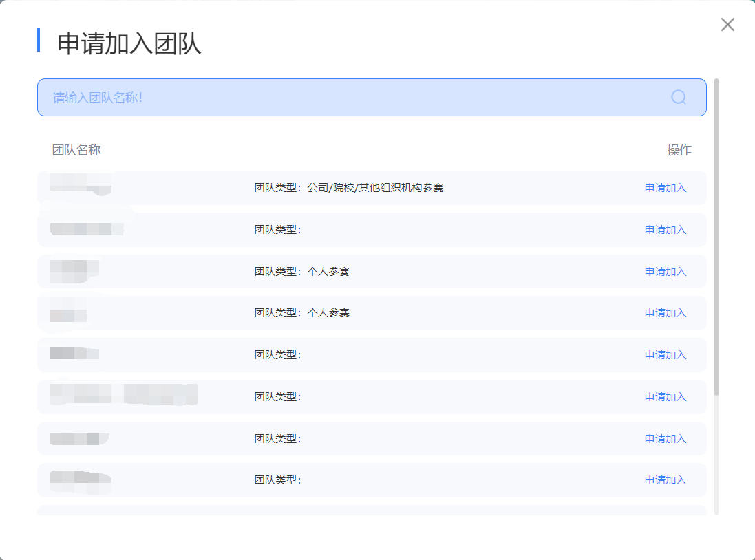
Task: Close the 申请加入团队 dialog
Action: point(727,25)
